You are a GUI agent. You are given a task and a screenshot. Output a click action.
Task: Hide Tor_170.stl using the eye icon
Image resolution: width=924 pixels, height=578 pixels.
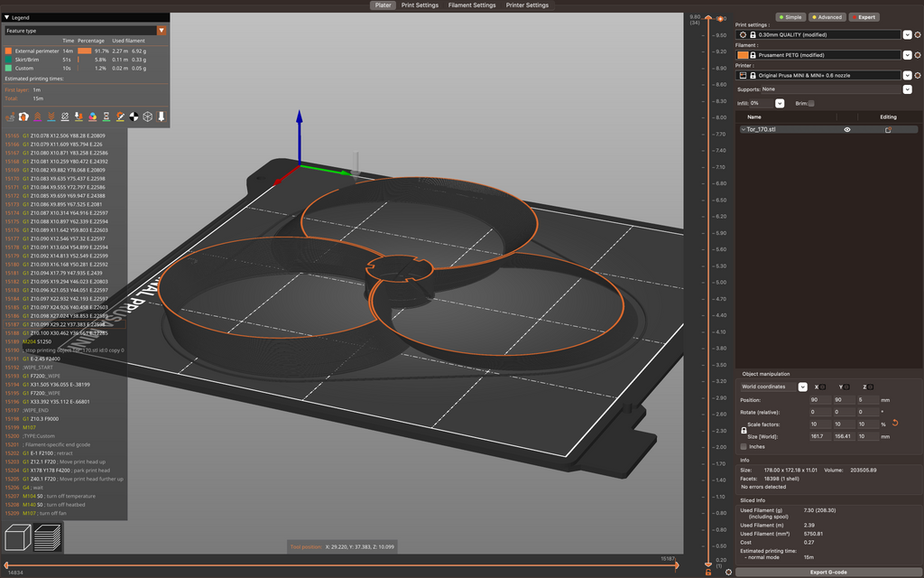(x=846, y=130)
